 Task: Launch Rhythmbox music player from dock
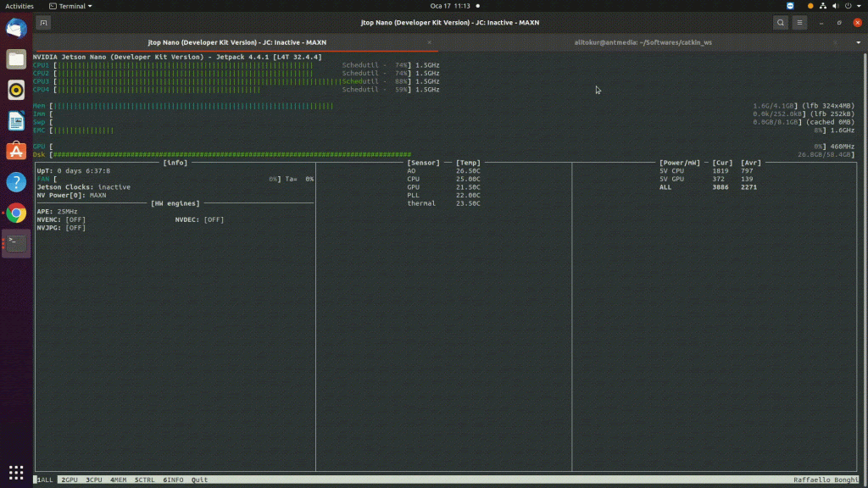point(16,90)
